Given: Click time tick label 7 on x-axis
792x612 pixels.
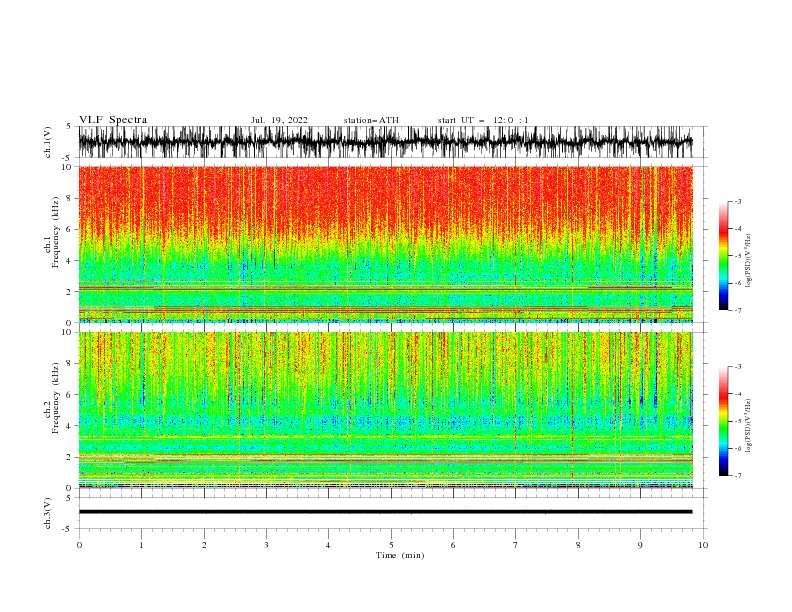Looking at the screenshot, I should pyautogui.click(x=515, y=545).
